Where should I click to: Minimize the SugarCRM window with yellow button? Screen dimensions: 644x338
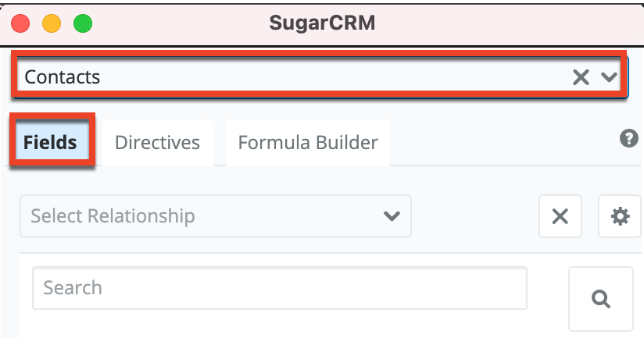52,23
